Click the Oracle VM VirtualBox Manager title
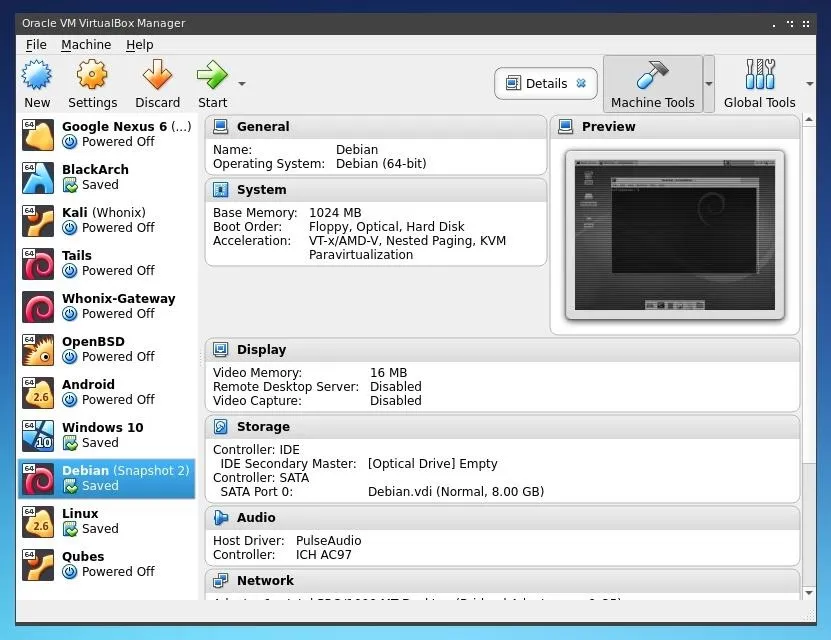Viewport: 831px width, 640px height. 103,23
